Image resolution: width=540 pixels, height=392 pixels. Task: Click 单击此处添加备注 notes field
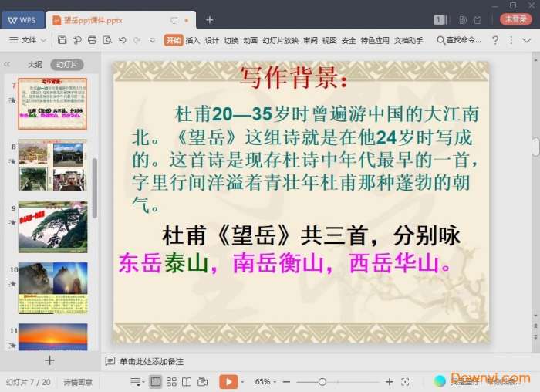tap(151, 361)
